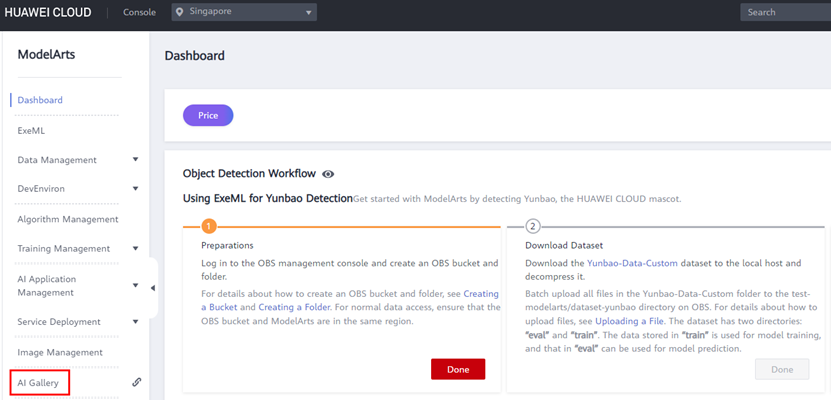This screenshot has width=831, height=400.
Task: Open ExeML from the sidebar
Action: (x=31, y=130)
